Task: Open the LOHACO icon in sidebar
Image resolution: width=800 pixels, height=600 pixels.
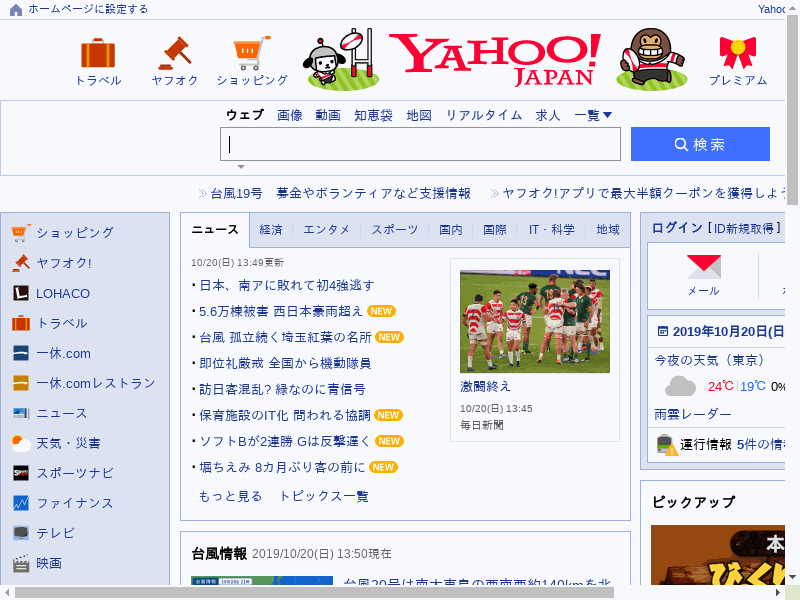Action: click(x=21, y=293)
